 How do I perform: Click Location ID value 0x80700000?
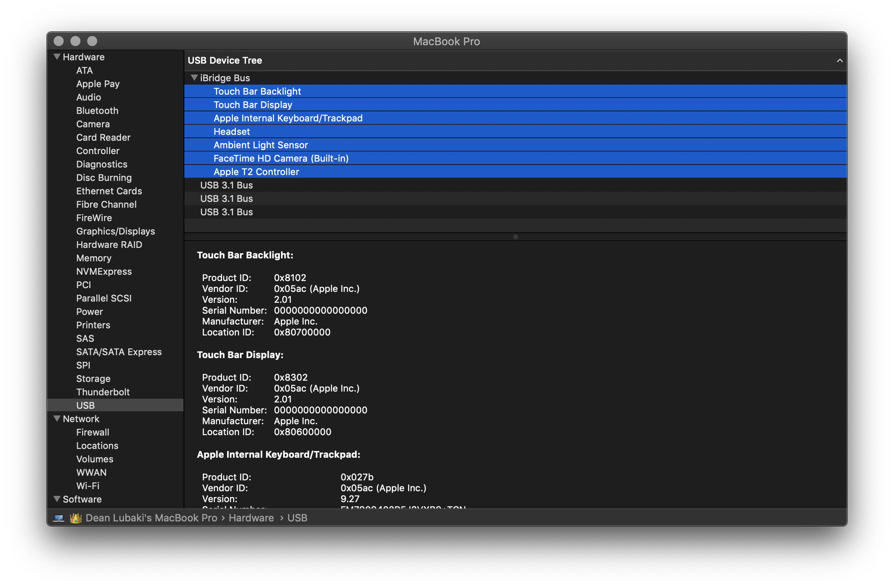click(302, 332)
